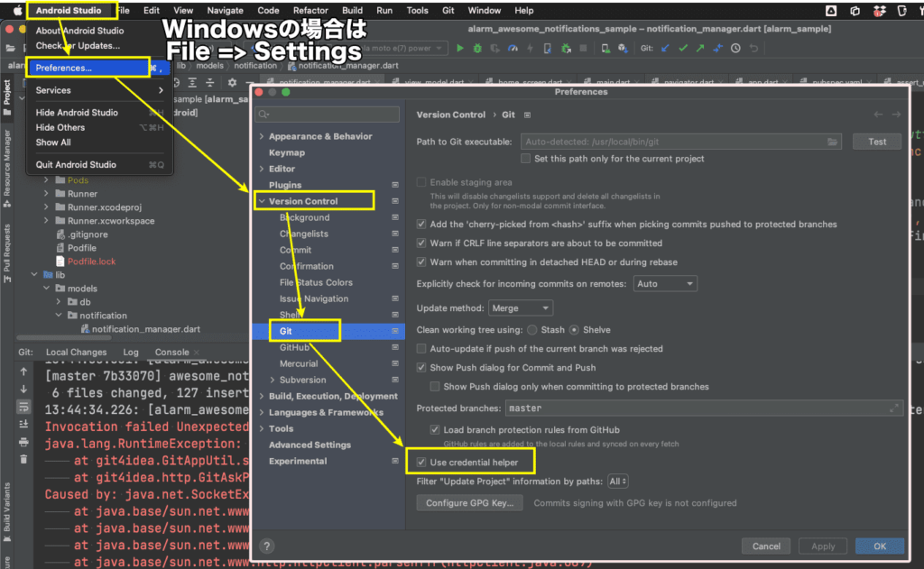Click the Apply button

pos(823,546)
